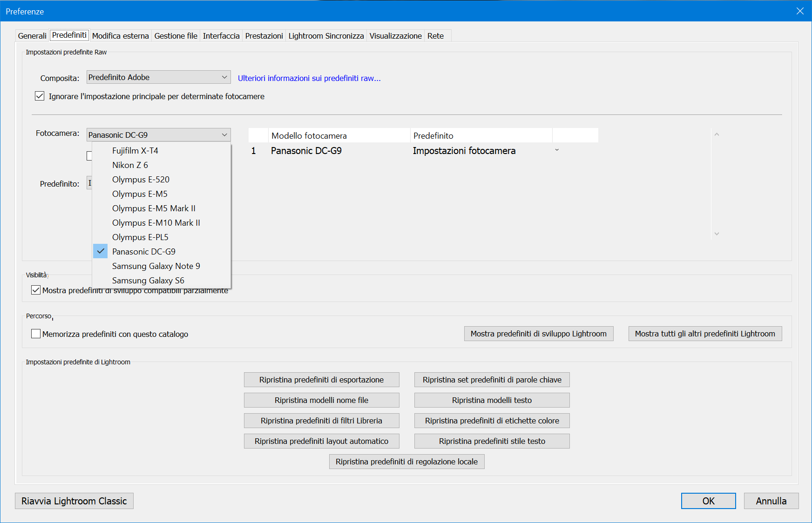The width and height of the screenshot is (812, 523).
Task: Click Ripristina predefiniti di etichette colore
Action: pos(492,421)
